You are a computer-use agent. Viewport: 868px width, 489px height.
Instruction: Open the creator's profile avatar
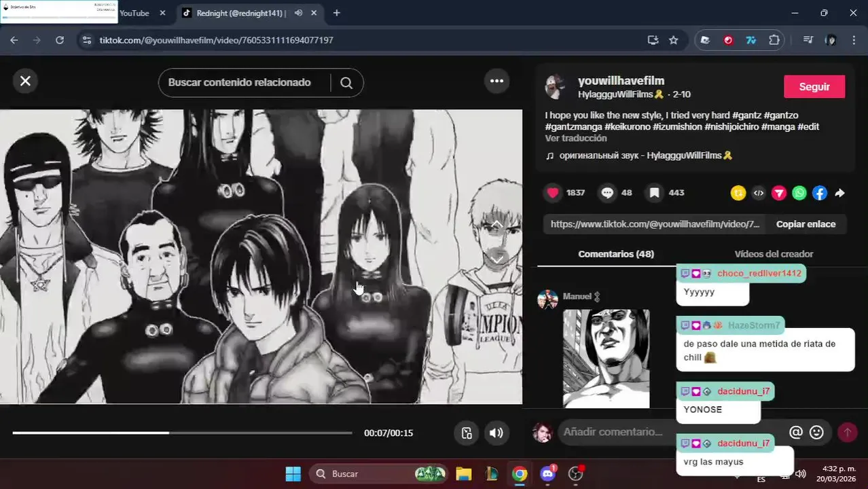click(x=556, y=87)
